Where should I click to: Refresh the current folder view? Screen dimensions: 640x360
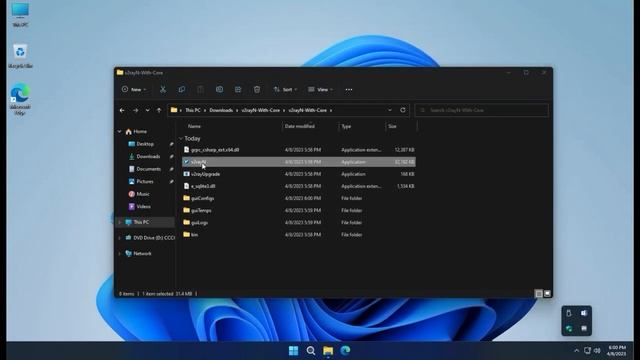(x=403, y=110)
